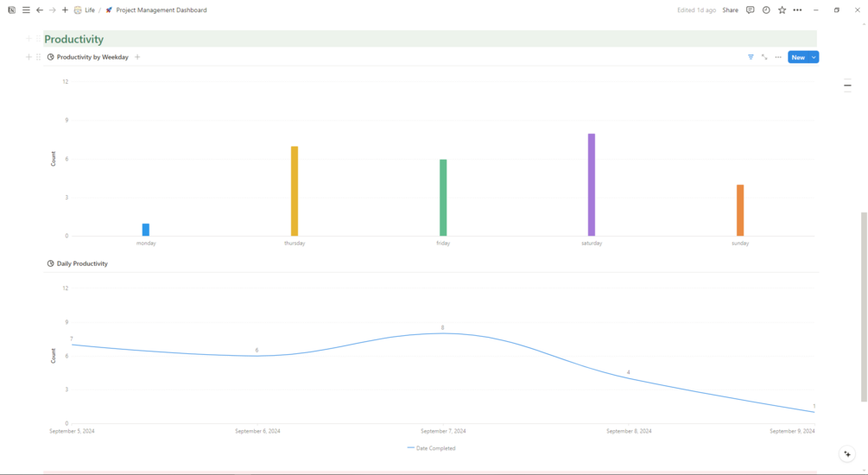Click the September 8, 2024 date label
868x475 pixels.
point(629,431)
